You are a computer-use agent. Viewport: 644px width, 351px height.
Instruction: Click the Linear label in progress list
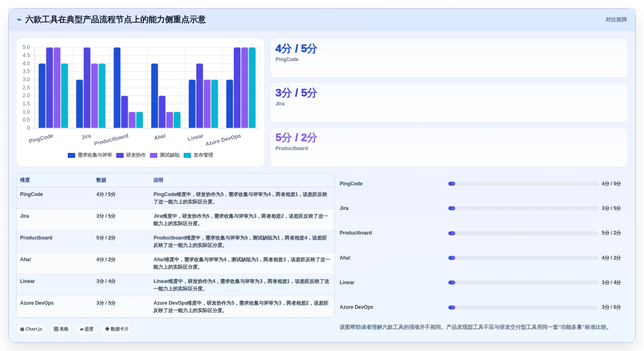(x=347, y=283)
